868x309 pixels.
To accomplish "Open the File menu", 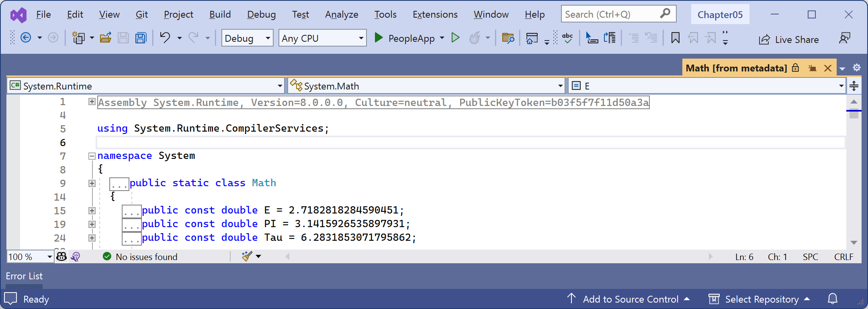I will point(43,14).
